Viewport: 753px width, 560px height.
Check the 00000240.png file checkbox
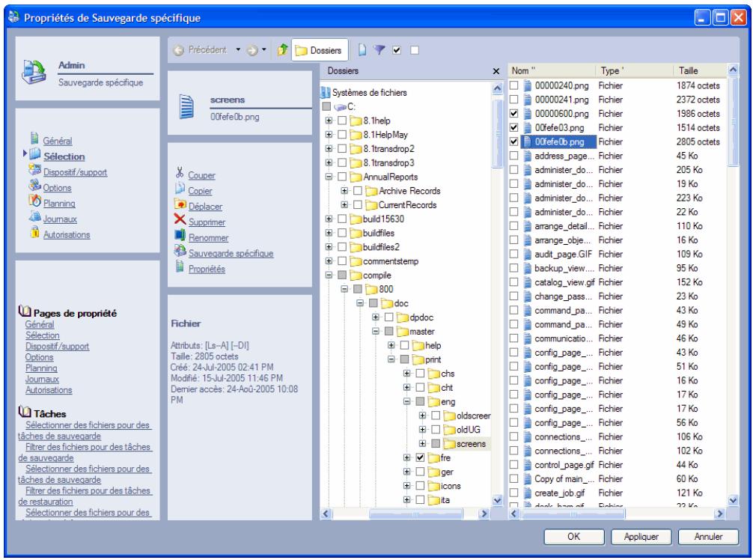513,85
